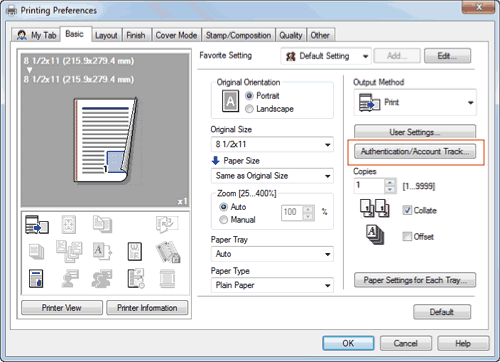Screen dimensions: 500x362
Task: Enable the Offset checkbox
Action: pos(407,236)
